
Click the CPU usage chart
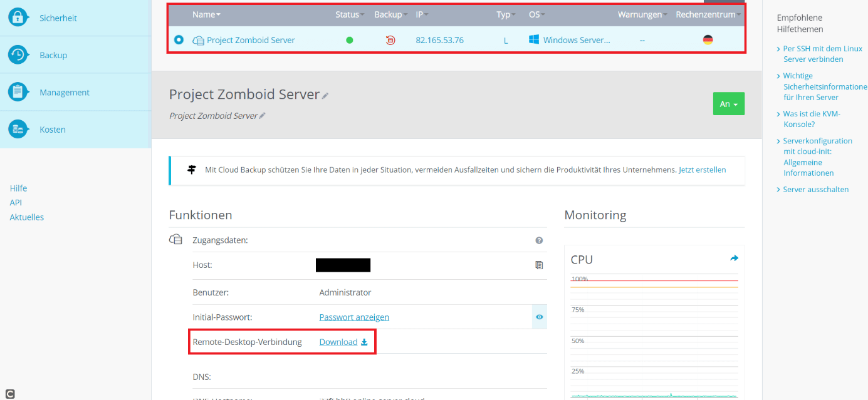[654, 335]
